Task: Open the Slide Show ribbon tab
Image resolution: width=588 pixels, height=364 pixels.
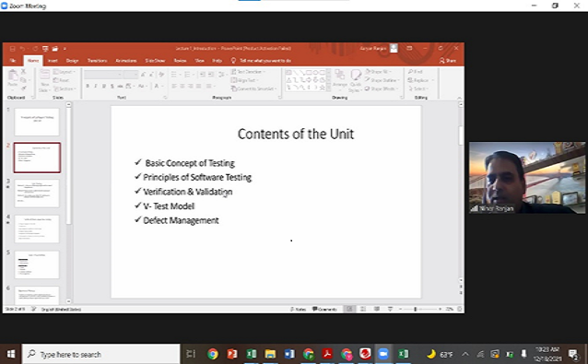Action: click(155, 61)
